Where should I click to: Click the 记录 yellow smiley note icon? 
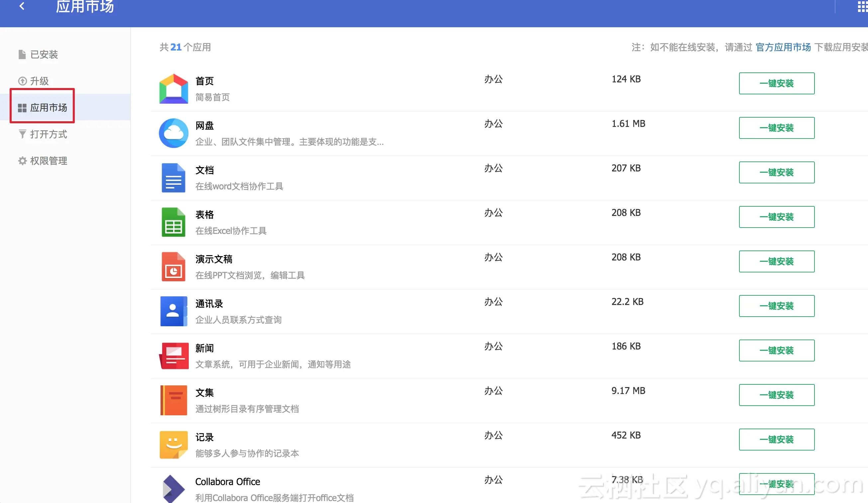point(173,445)
